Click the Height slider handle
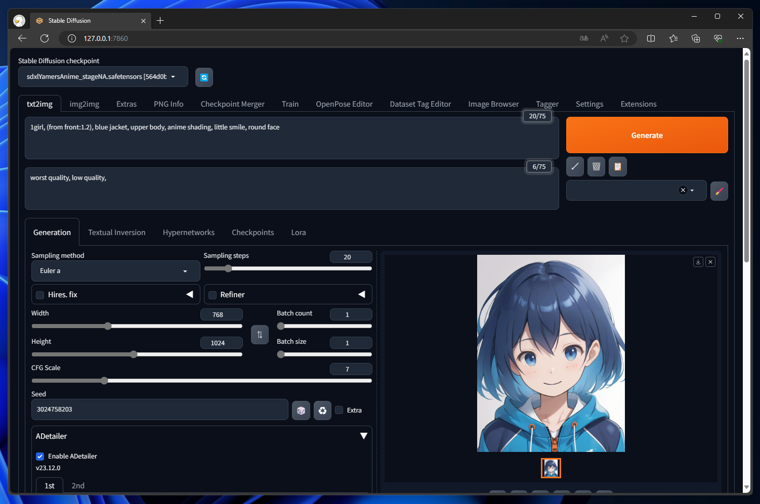Screen dimensions: 760x504 pos(134,354)
